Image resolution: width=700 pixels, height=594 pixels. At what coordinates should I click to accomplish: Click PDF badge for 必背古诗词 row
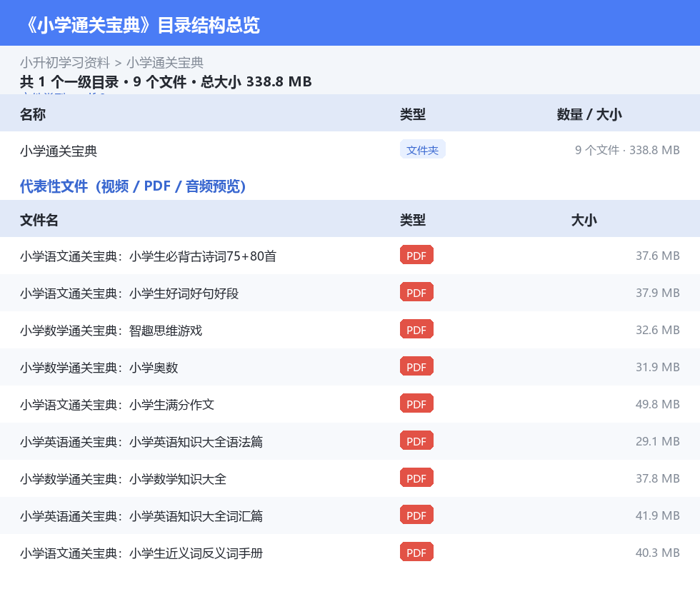pos(416,256)
